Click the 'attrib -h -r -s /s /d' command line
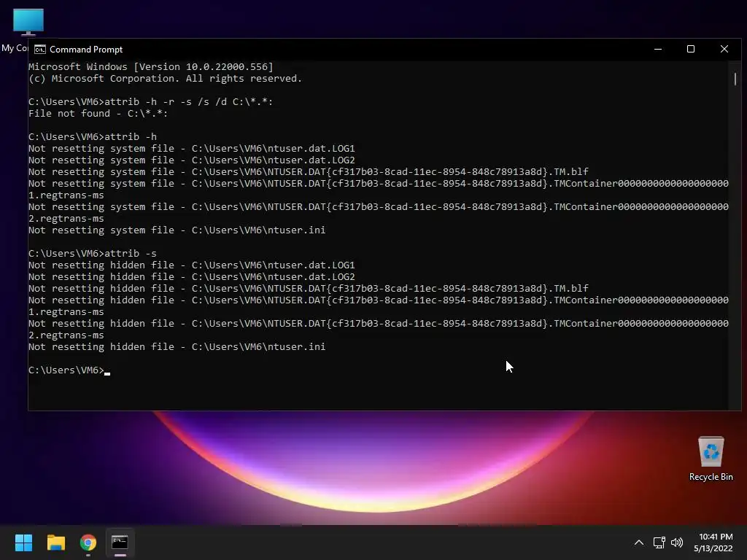This screenshot has height=560, width=747. pyautogui.click(x=150, y=102)
